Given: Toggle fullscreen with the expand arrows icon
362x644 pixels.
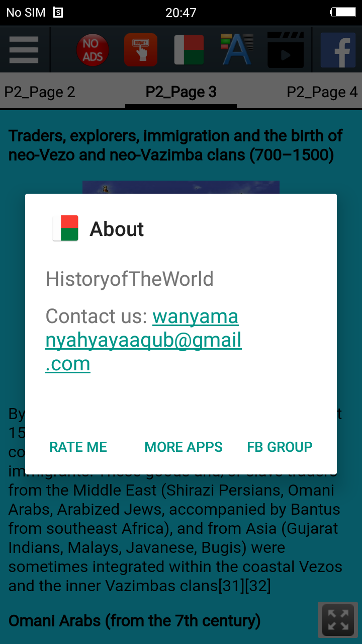Looking at the screenshot, I should click(338, 620).
